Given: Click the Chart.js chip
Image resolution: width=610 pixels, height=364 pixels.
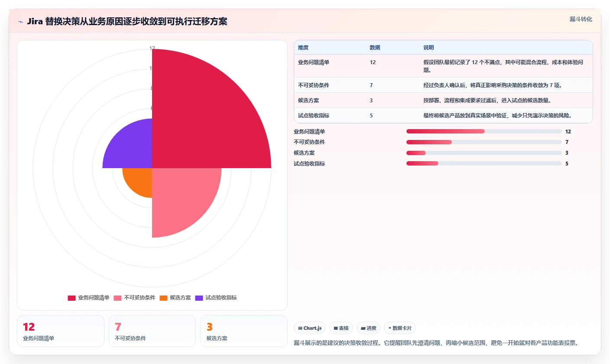Looking at the screenshot, I should tap(310, 328).
